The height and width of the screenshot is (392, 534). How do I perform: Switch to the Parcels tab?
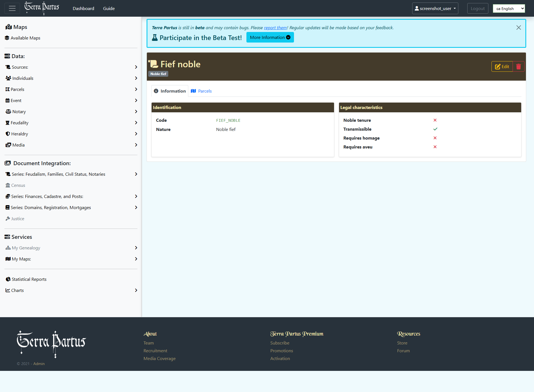tap(201, 91)
